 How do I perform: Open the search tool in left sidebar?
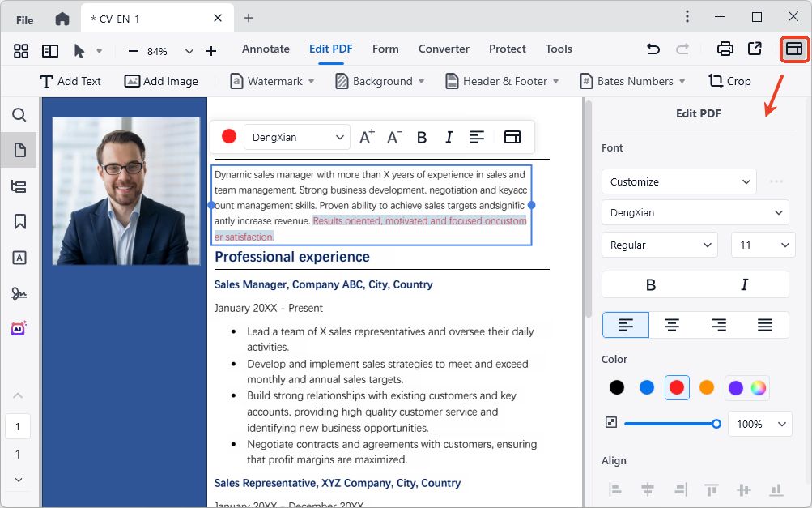[x=19, y=115]
